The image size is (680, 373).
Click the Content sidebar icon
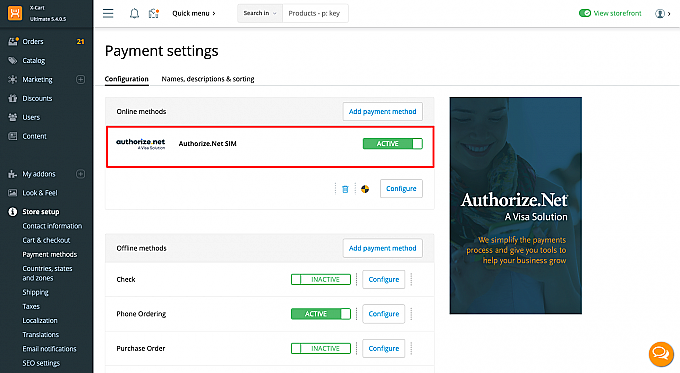coord(13,136)
